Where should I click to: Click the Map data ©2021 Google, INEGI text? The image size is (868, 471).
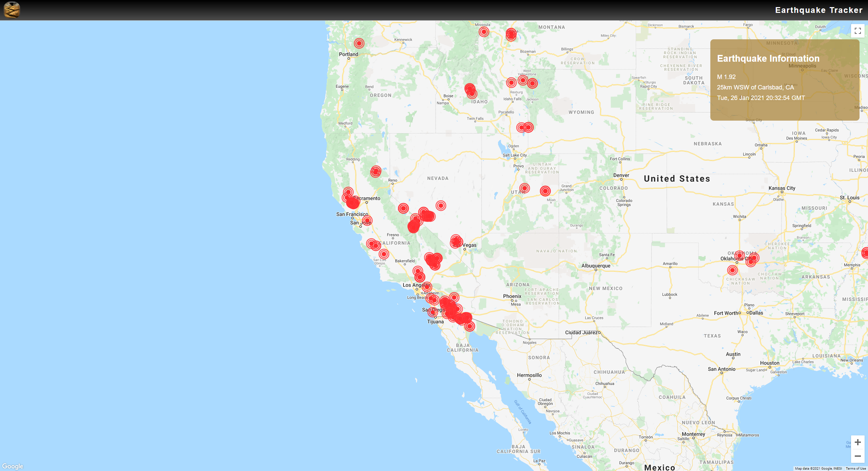click(x=818, y=469)
